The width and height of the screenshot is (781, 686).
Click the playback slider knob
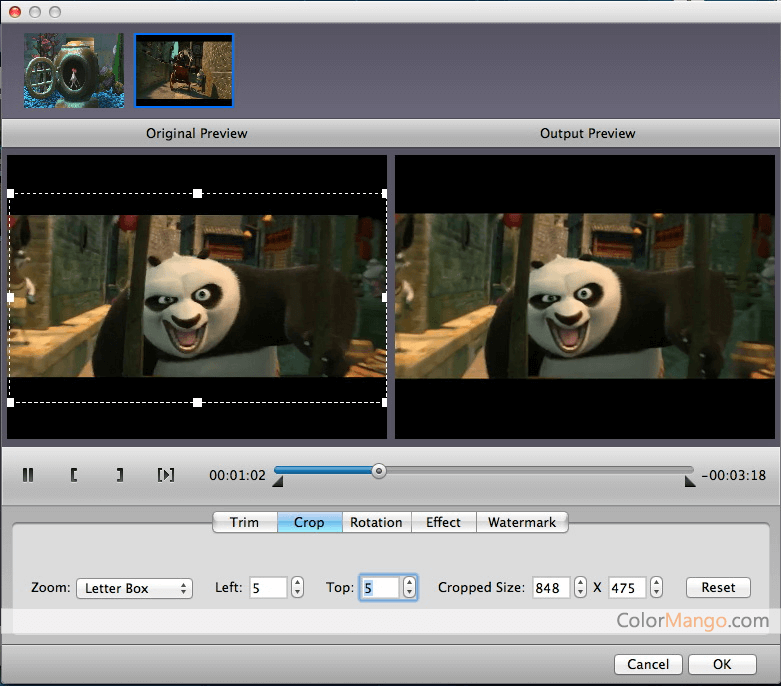coord(379,471)
